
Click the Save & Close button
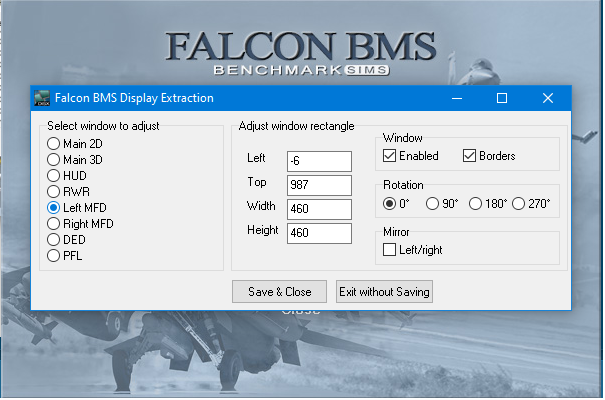[279, 292]
